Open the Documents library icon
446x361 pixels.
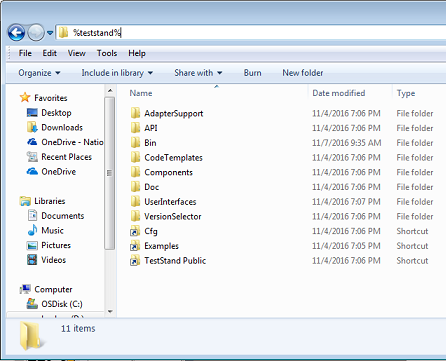click(32, 215)
